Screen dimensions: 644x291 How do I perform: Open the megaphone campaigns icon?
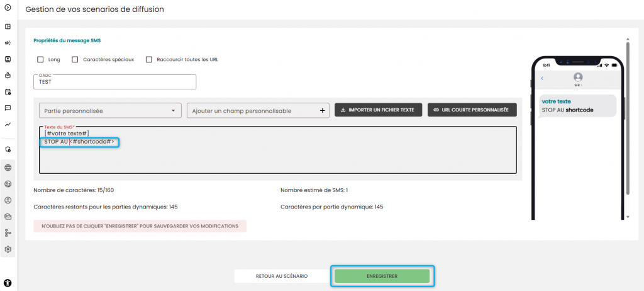(8, 43)
